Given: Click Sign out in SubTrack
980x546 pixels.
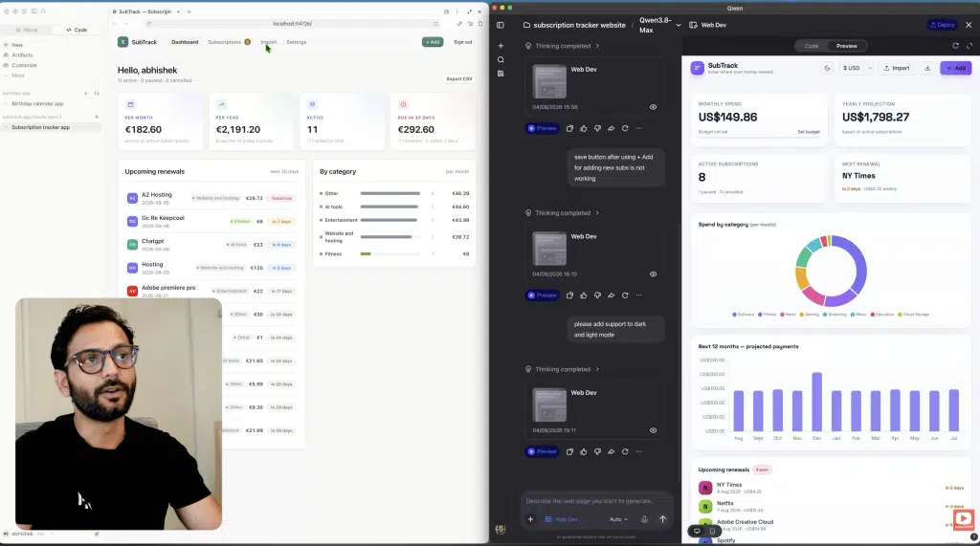Looking at the screenshot, I should click(462, 42).
